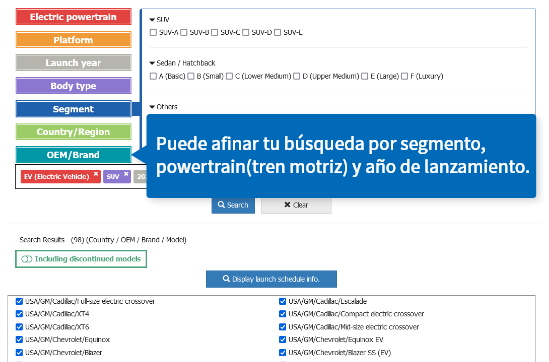The image size is (549, 362).
Task: Toggle Including discontinued models
Action: click(81, 259)
